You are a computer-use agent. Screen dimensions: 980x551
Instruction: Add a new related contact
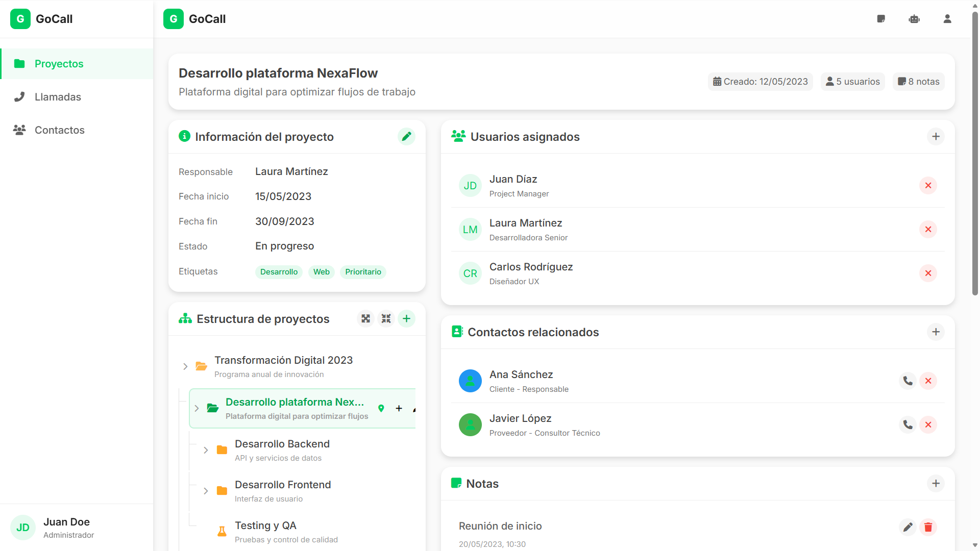(x=936, y=332)
